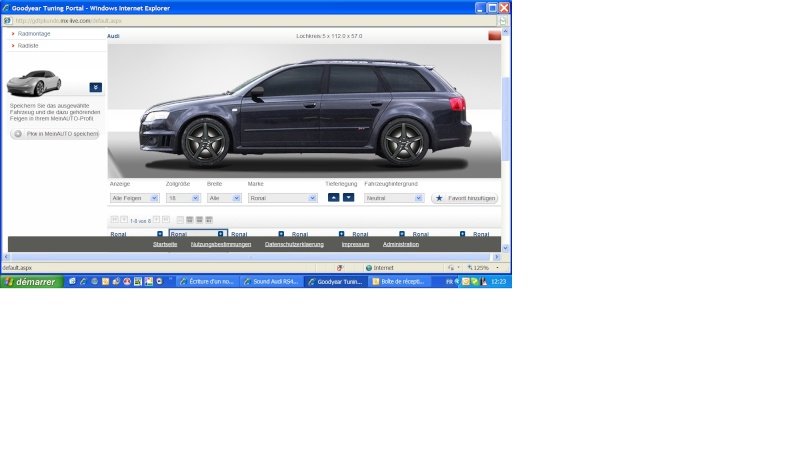Go to next page of wheel results
The width and height of the screenshot is (800, 450).
pyautogui.click(x=157, y=219)
